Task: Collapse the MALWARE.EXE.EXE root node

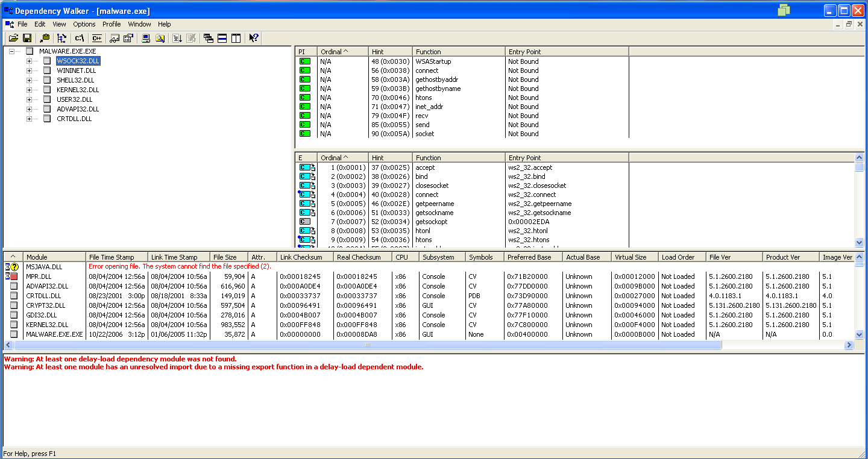Action: [x=11, y=51]
